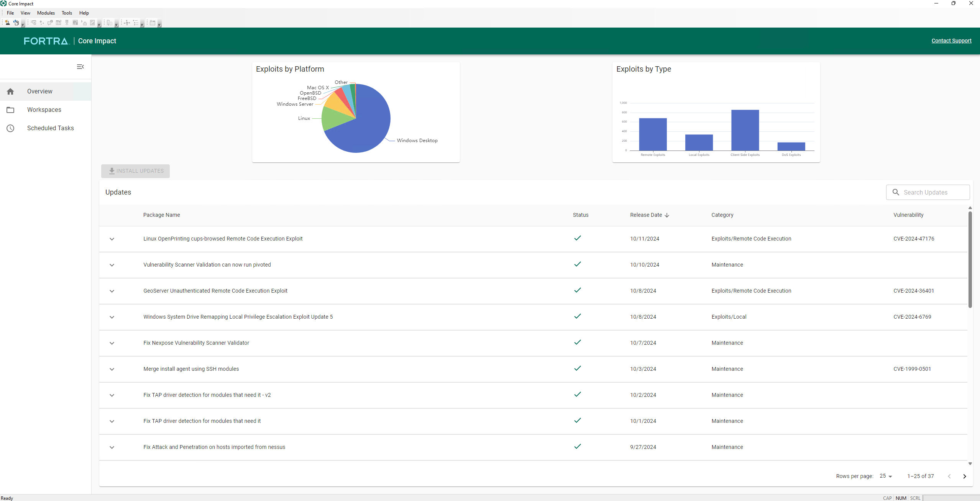
Task: Click the Overview home icon
Action: point(10,92)
